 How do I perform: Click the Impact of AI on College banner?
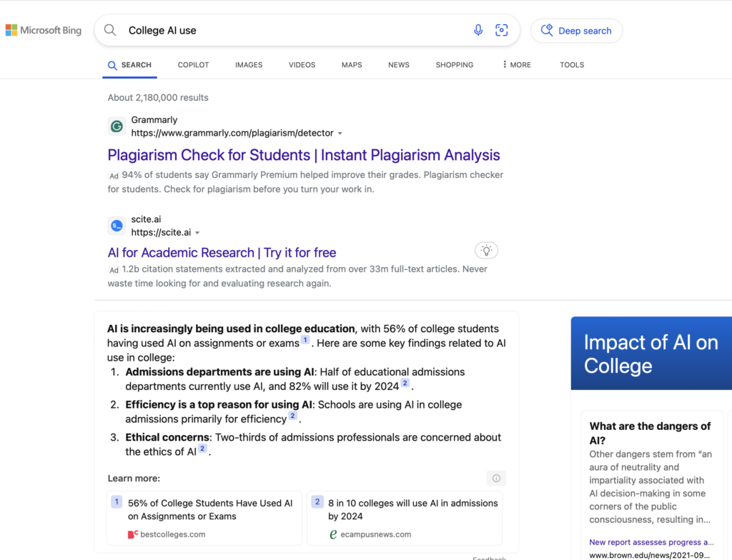(x=651, y=354)
